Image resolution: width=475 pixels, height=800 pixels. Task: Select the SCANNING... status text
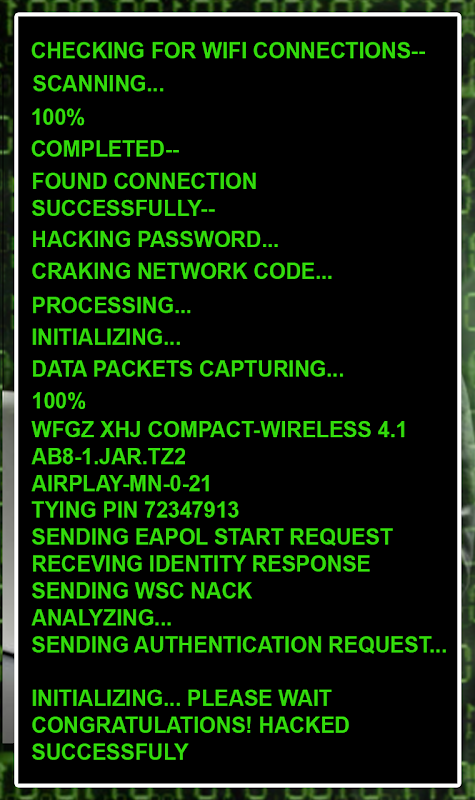tap(98, 83)
